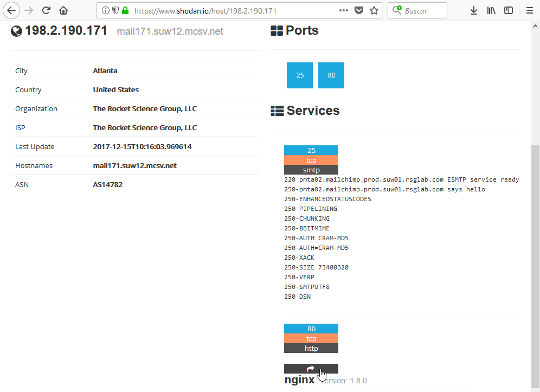Screen dimensions: 540x392
Task: Select the port 80 blue box
Action: tap(331, 75)
